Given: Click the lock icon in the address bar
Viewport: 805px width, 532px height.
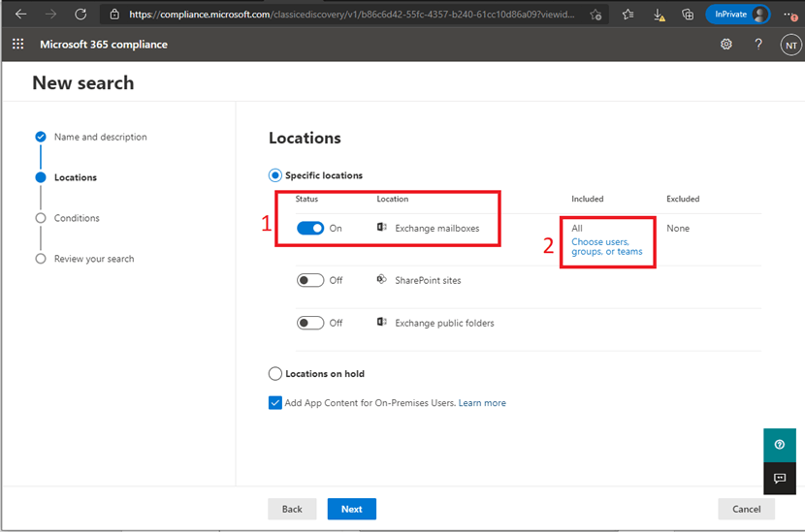Looking at the screenshot, I should pyautogui.click(x=115, y=15).
